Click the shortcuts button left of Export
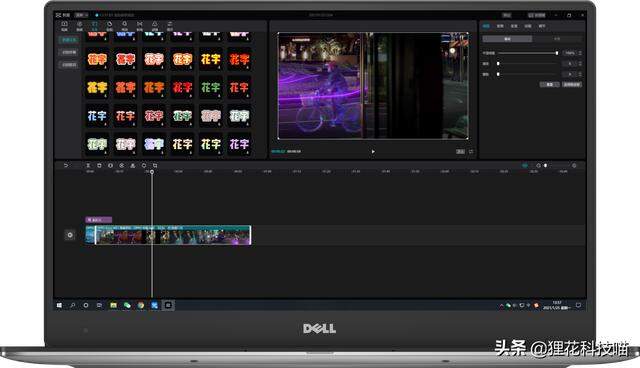640x368 pixels. pyautogui.click(x=507, y=15)
